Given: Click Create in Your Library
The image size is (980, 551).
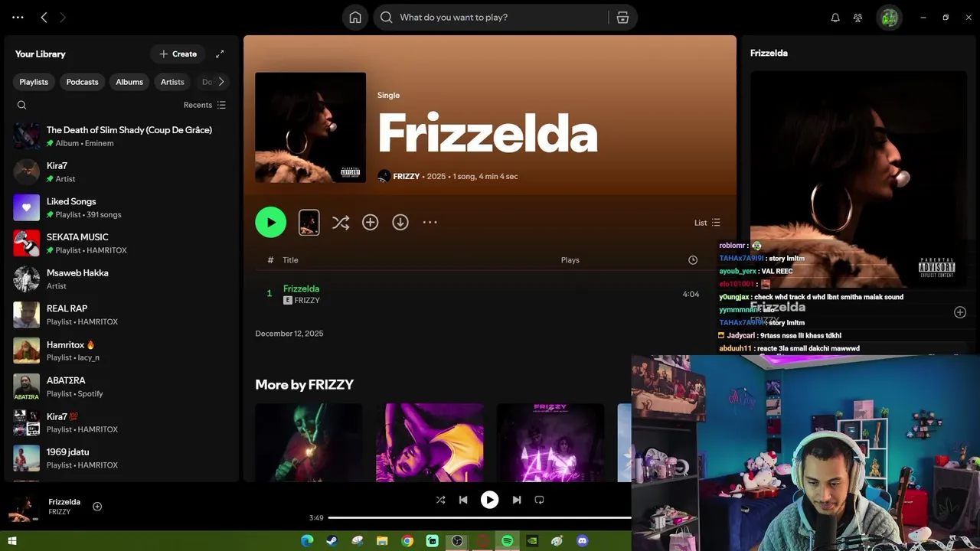Looking at the screenshot, I should pyautogui.click(x=178, y=54).
